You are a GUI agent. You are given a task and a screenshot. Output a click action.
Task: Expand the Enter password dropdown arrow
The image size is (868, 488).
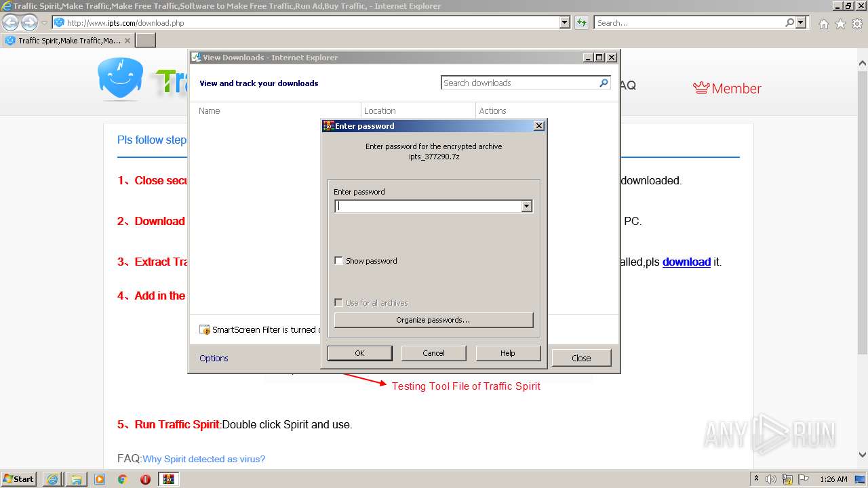[526, 207]
